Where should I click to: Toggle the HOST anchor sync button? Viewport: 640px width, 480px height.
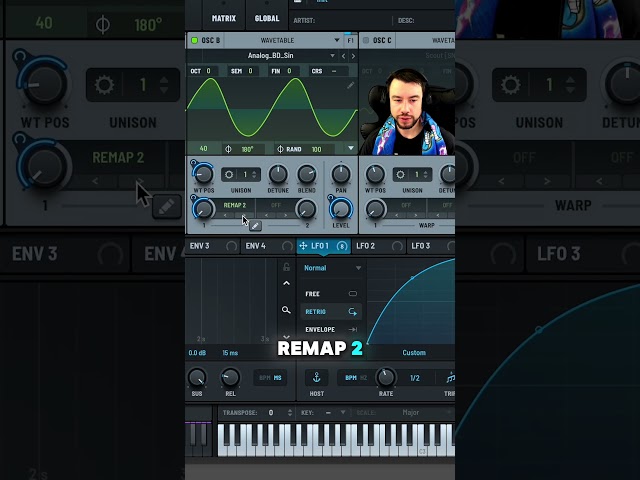pyautogui.click(x=316, y=378)
